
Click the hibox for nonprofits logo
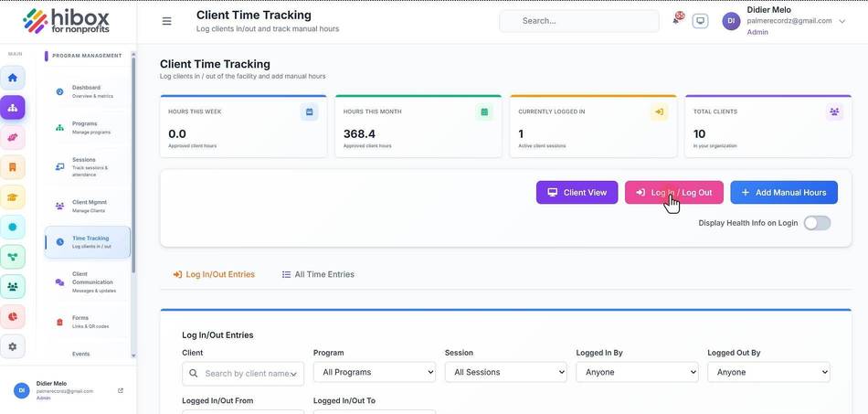tap(67, 22)
